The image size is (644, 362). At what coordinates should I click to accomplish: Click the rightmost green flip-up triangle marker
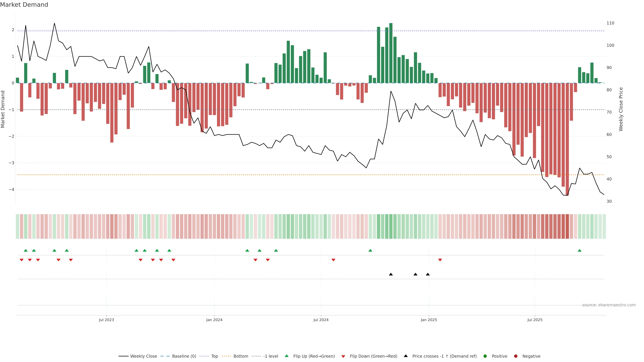click(x=579, y=251)
